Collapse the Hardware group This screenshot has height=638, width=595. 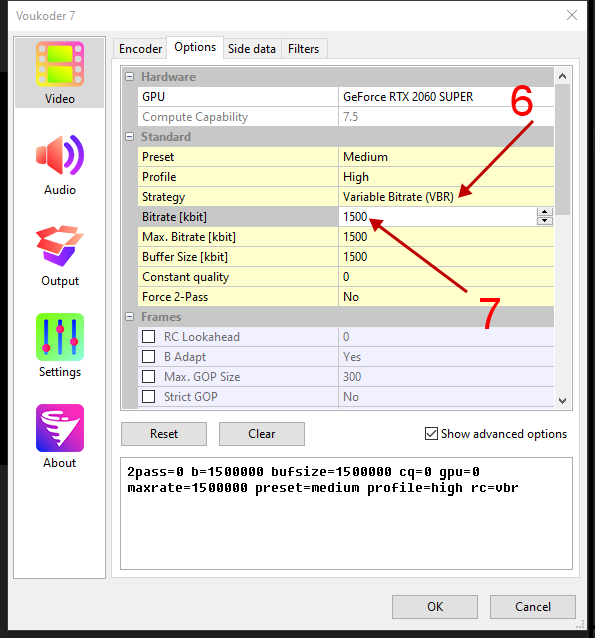[x=129, y=76]
